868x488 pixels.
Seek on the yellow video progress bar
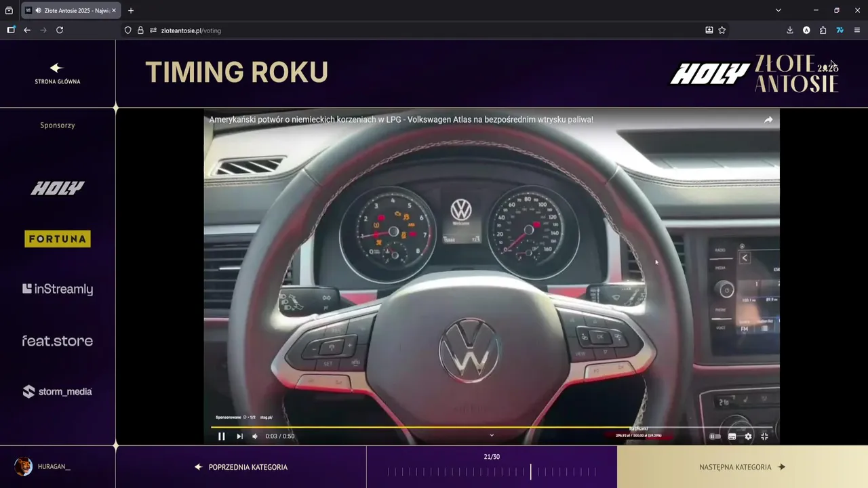pyautogui.click(x=492, y=427)
